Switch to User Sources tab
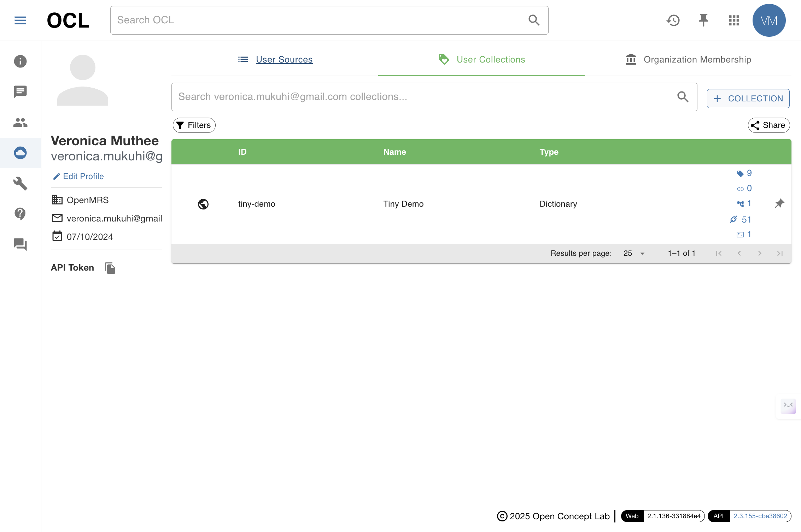 tap(275, 59)
